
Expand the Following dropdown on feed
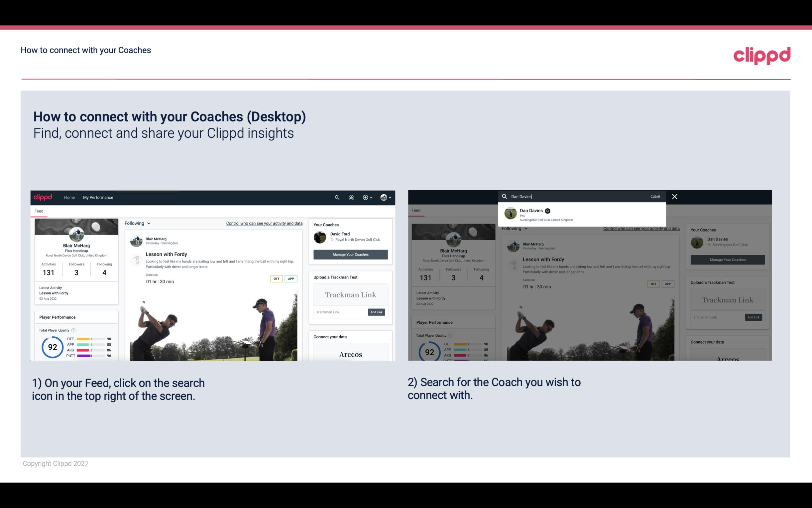click(x=138, y=223)
